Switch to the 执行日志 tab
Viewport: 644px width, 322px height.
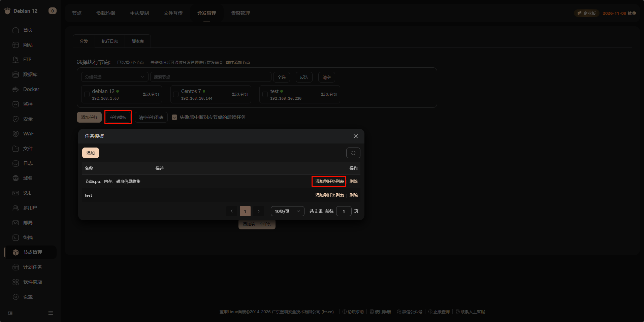(110, 41)
